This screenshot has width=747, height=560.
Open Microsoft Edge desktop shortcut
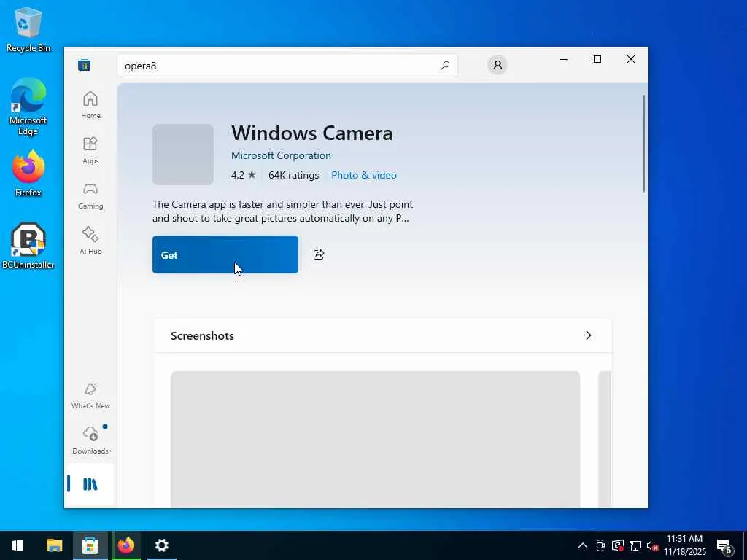28,107
